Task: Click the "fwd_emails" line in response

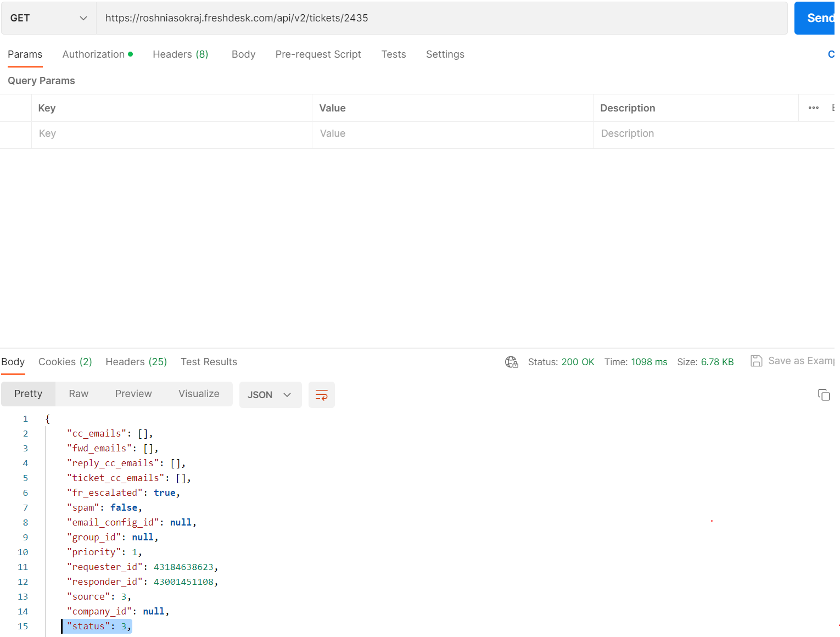Action: pyautogui.click(x=113, y=449)
